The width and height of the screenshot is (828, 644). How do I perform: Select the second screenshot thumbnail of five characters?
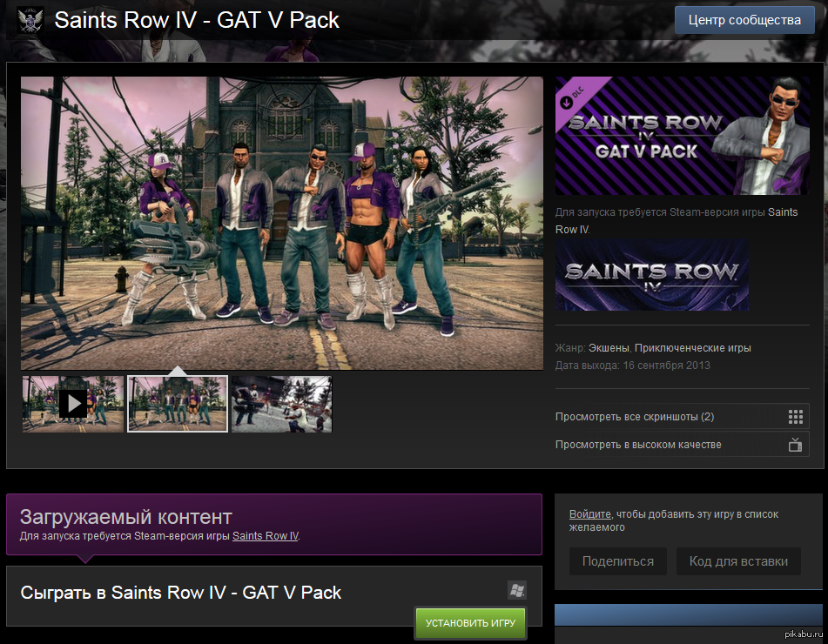(x=178, y=404)
